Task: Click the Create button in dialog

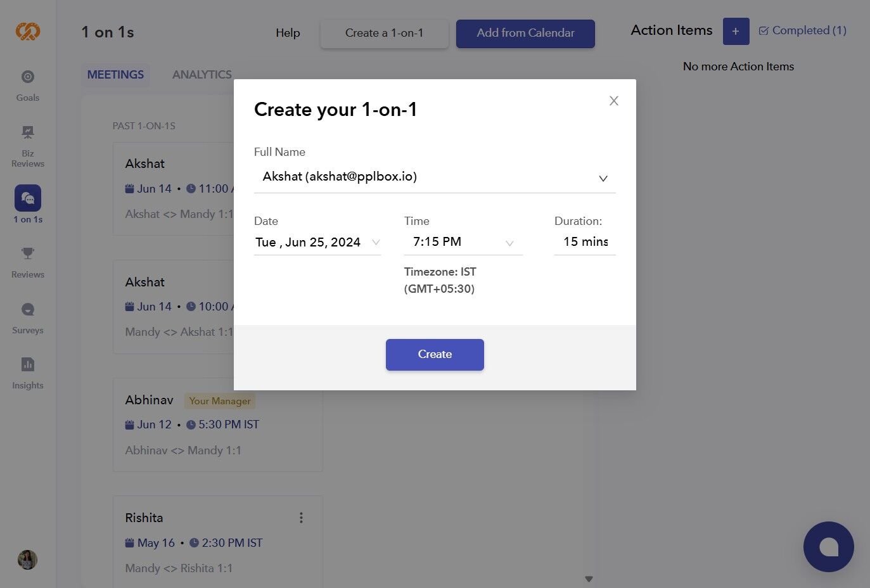Action: point(435,355)
